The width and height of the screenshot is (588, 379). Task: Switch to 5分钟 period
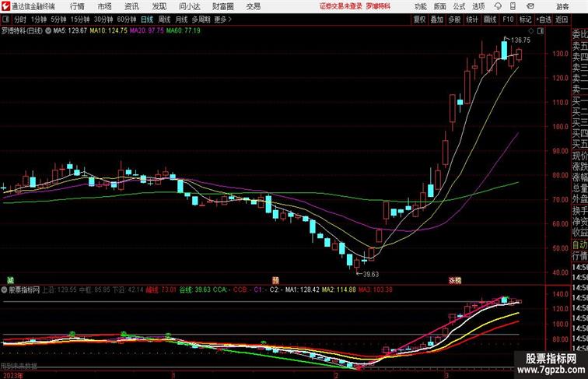[58, 19]
